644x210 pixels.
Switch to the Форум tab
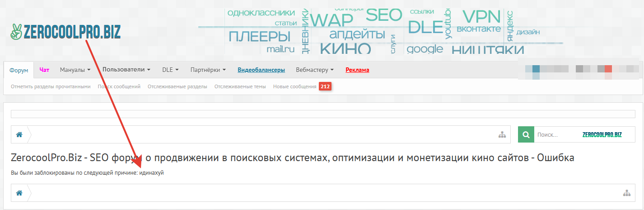click(x=19, y=70)
